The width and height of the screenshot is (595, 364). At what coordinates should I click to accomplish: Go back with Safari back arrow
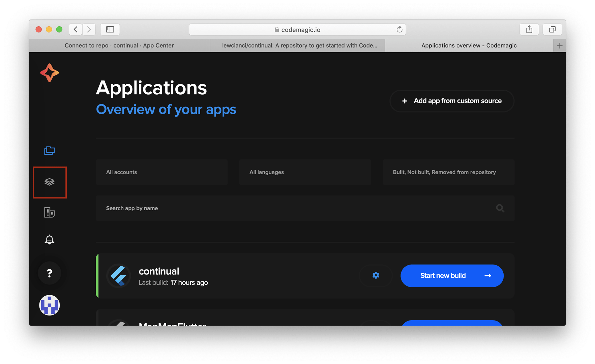click(x=76, y=29)
